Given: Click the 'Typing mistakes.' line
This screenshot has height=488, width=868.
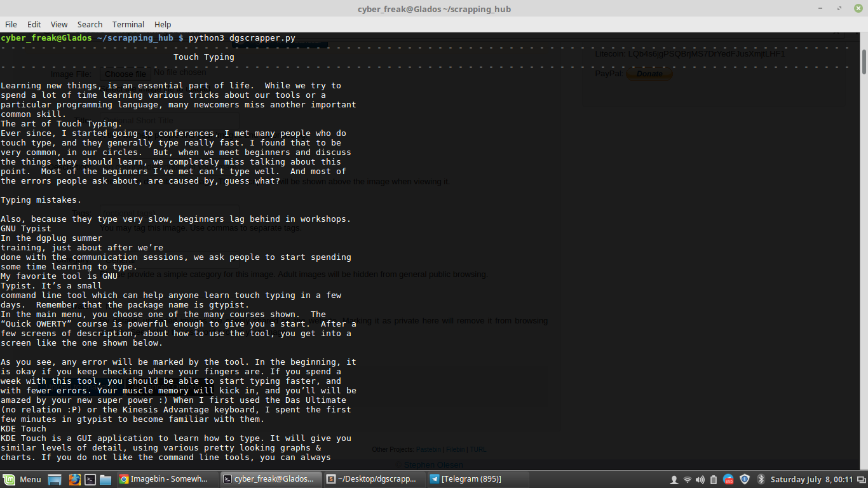Looking at the screenshot, I should (x=41, y=200).
